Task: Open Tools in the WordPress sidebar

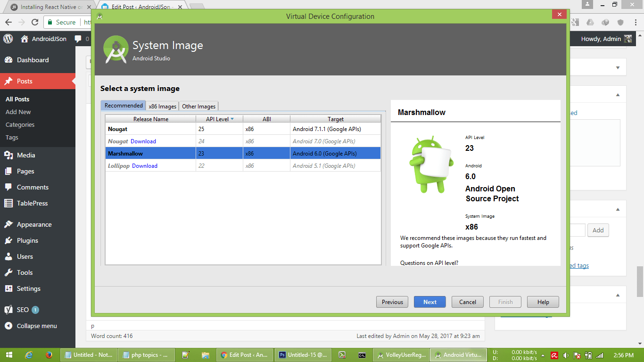Action: click(x=25, y=272)
